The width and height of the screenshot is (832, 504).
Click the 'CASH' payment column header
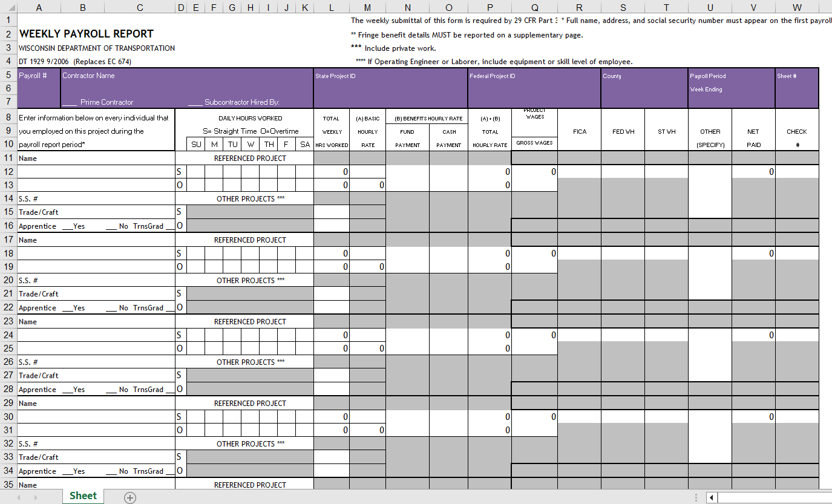449,131
